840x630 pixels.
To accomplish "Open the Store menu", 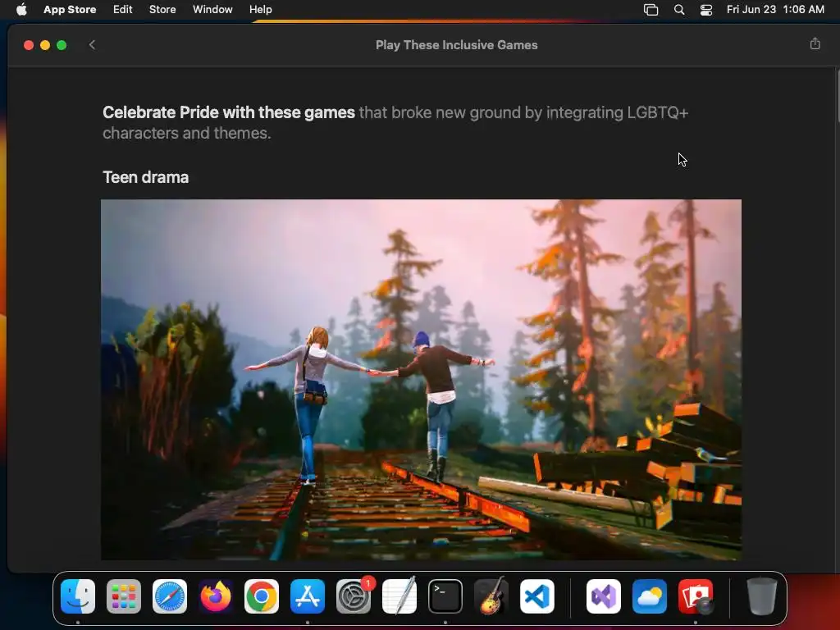I will (162, 10).
